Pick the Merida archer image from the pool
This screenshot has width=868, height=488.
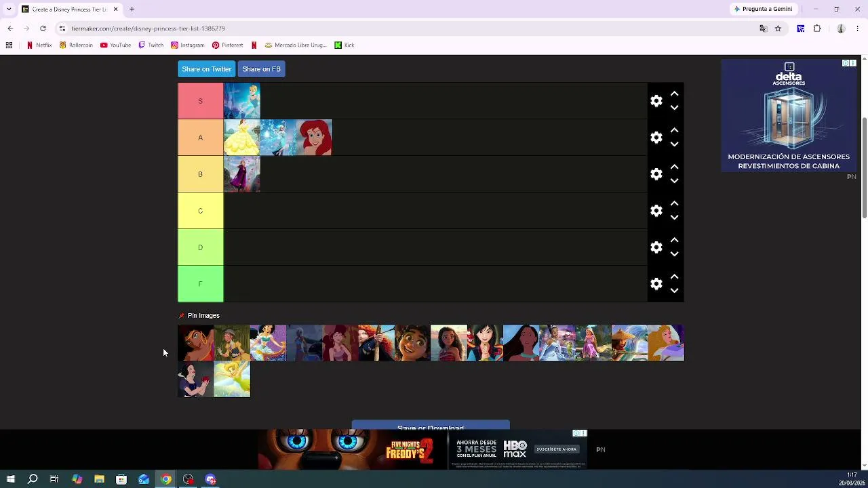pos(376,343)
